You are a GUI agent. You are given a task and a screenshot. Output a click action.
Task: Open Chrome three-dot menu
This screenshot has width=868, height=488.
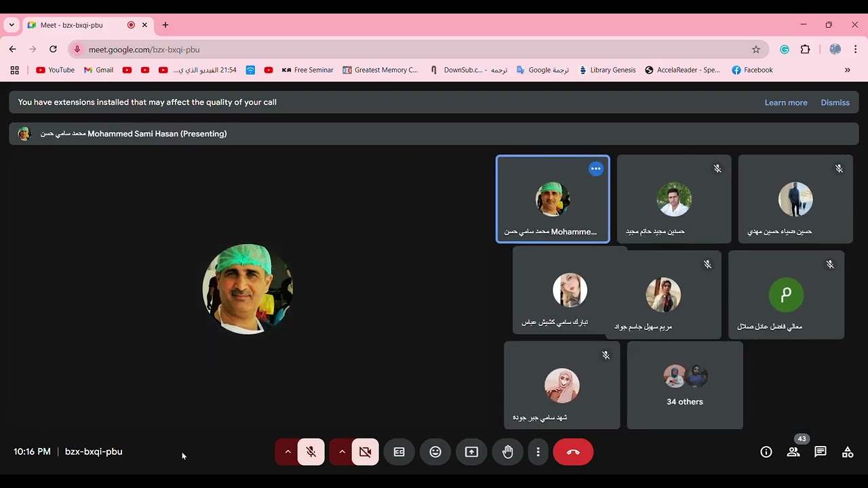pos(856,49)
